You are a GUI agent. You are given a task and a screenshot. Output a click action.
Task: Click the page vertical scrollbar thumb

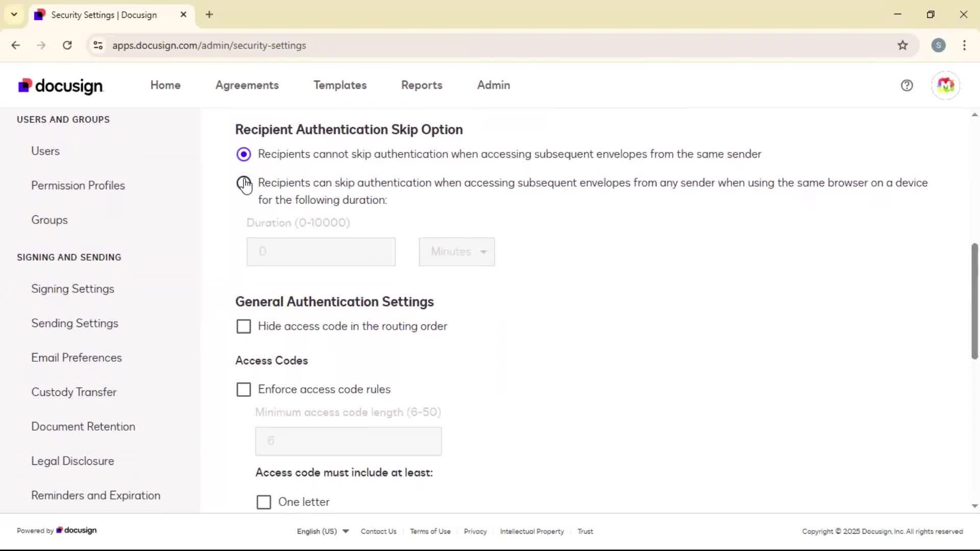[974, 301]
